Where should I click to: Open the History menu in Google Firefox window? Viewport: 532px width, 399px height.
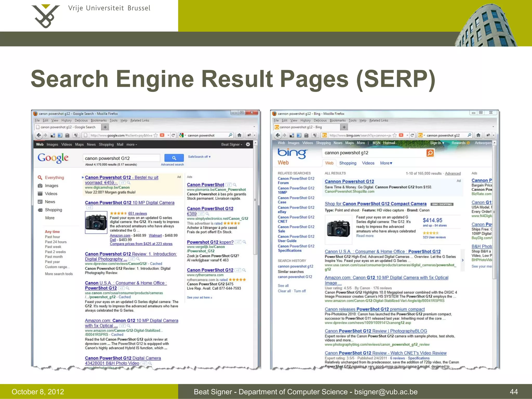66,120
